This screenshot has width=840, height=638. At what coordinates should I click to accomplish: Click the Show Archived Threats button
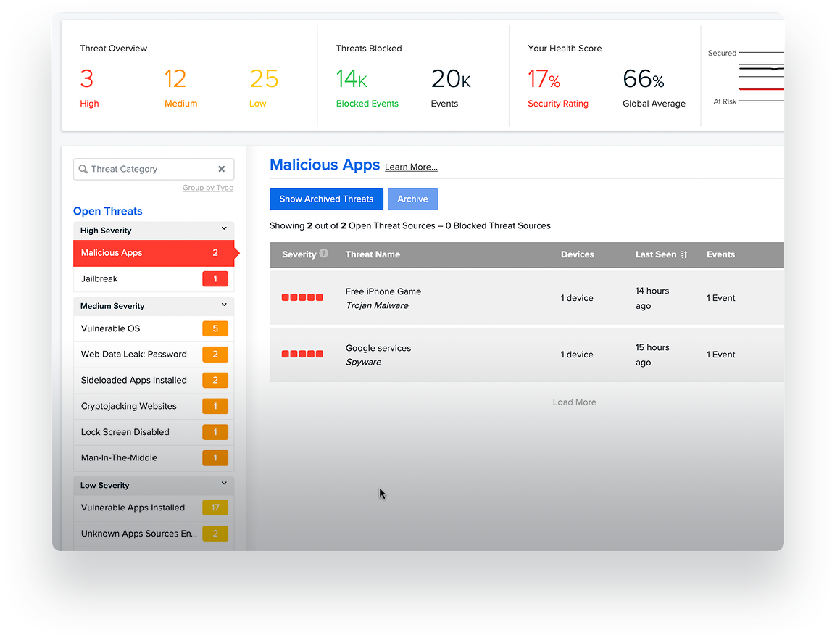click(x=326, y=199)
